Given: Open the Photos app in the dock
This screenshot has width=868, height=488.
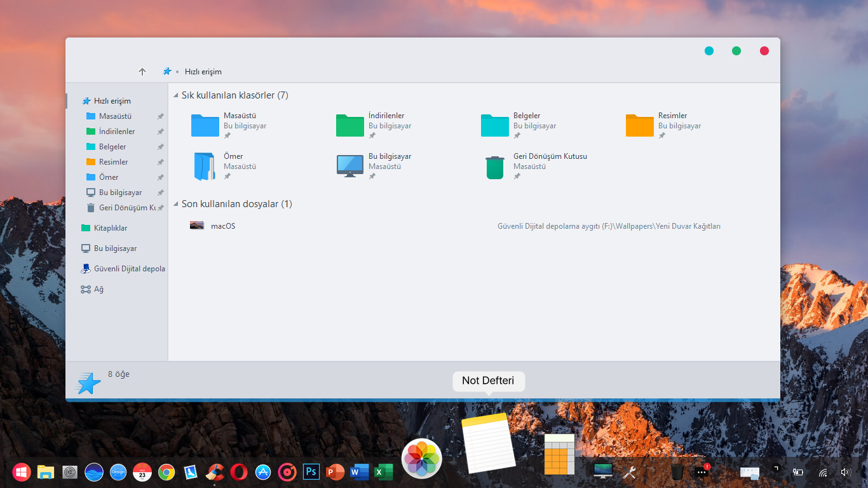Looking at the screenshot, I should click(x=422, y=458).
